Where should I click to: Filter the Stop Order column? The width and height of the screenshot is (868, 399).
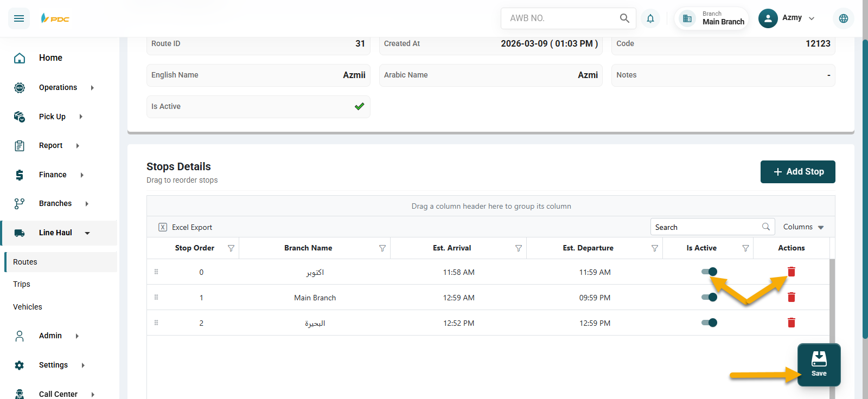pyautogui.click(x=231, y=248)
